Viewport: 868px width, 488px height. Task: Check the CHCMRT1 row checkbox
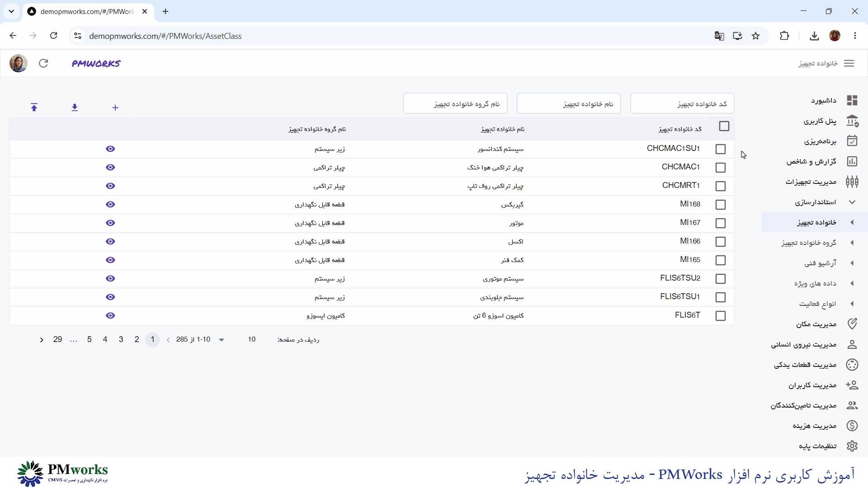[721, 186]
